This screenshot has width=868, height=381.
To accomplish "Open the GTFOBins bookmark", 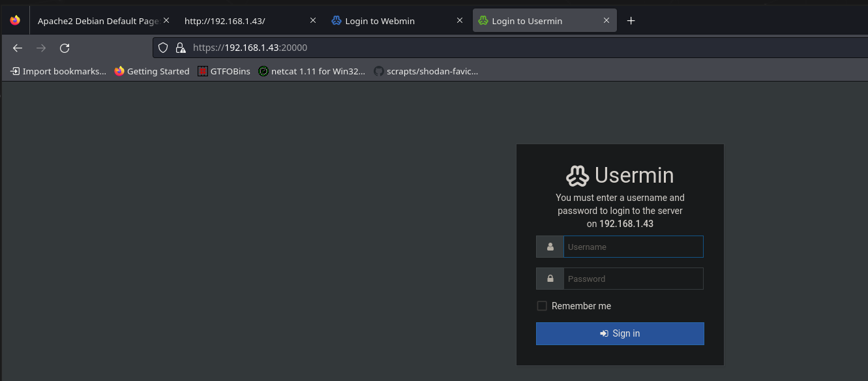I will point(224,71).
